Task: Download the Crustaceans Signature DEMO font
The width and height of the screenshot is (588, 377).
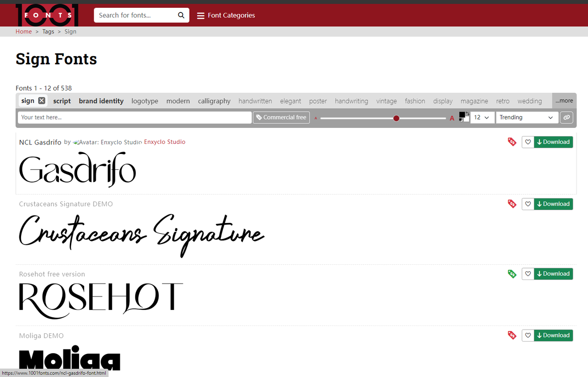Action: (x=553, y=204)
